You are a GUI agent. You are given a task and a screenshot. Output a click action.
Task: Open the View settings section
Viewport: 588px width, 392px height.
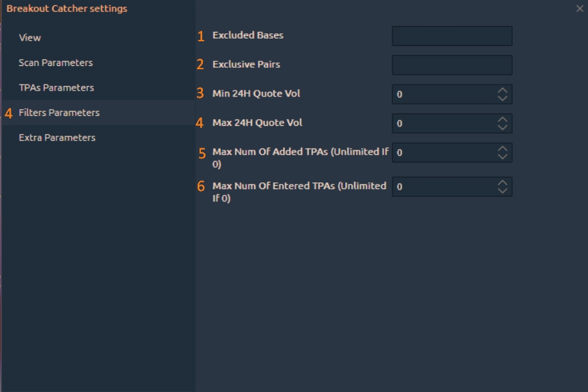(30, 38)
